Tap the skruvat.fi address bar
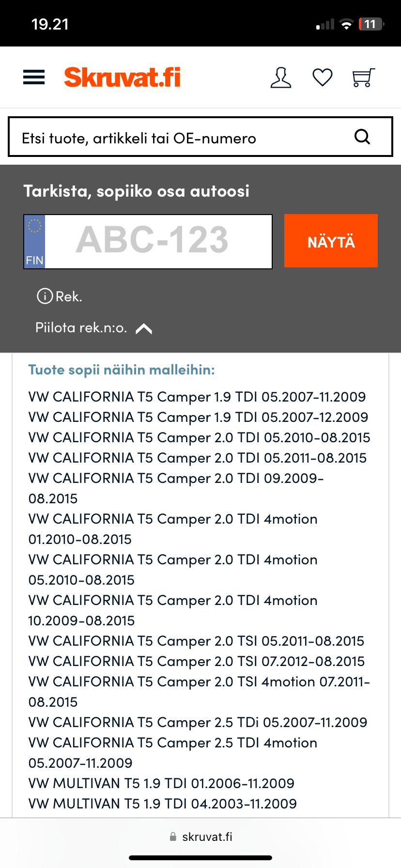 (200, 837)
